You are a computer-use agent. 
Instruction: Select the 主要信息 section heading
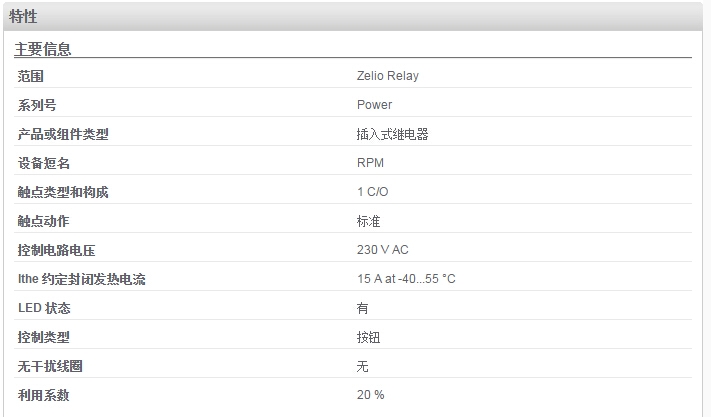click(43, 49)
